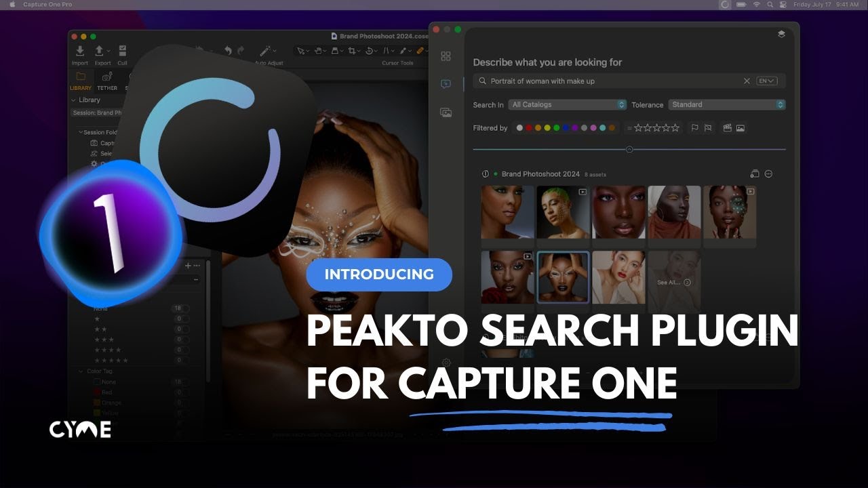The height and width of the screenshot is (488, 868).
Task: Switch to the LIBRARY tool tab
Action: (81, 81)
